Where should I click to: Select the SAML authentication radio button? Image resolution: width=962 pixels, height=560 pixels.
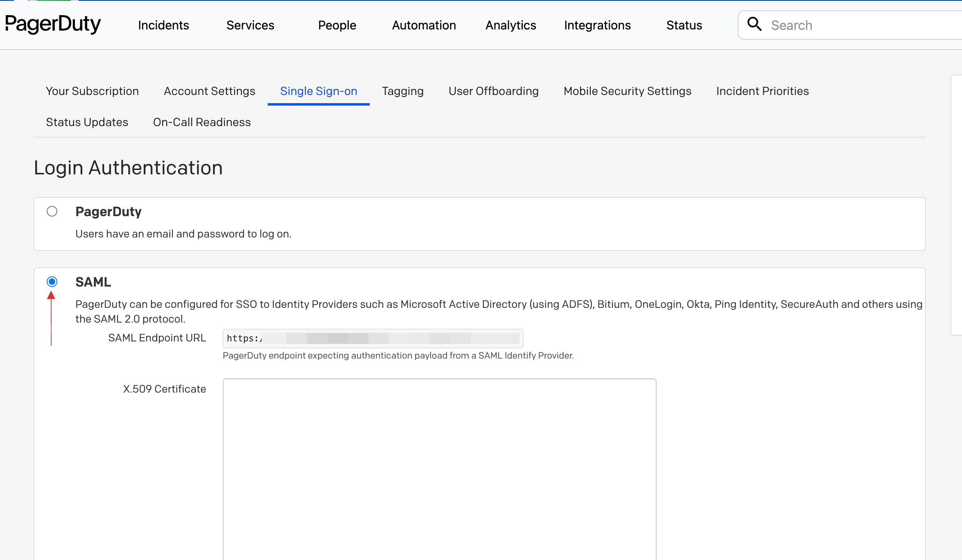click(x=52, y=282)
